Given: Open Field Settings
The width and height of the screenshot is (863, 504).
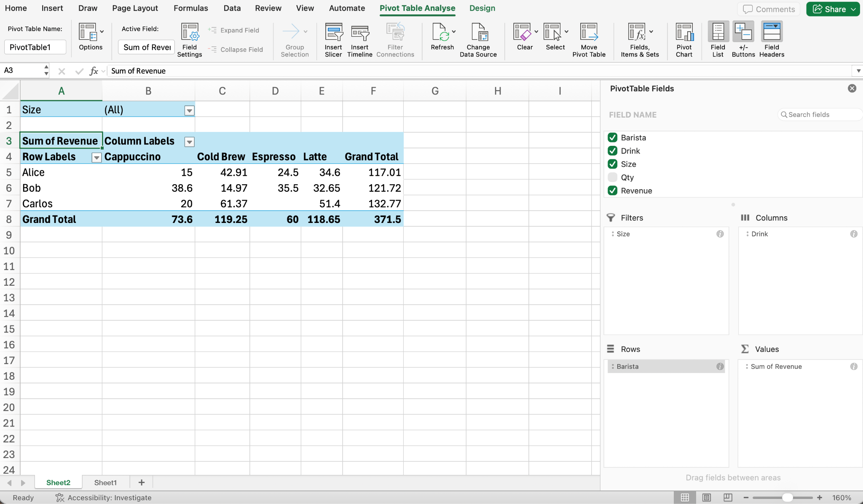Looking at the screenshot, I should tap(190, 40).
